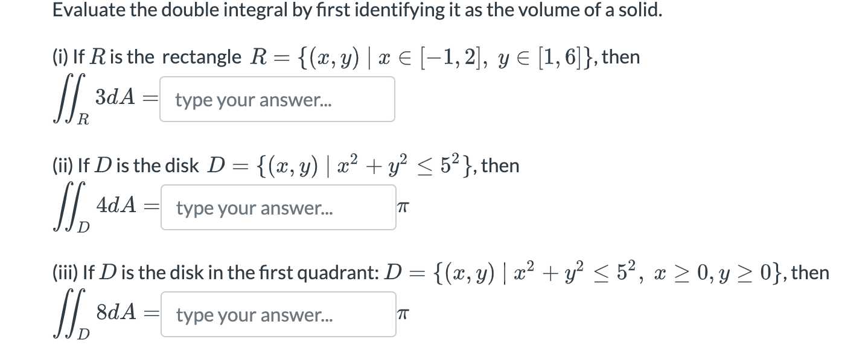Image resolution: width=868 pixels, height=359 pixels.
Task: Click the answer box for the disk integral
Action: 278,207
